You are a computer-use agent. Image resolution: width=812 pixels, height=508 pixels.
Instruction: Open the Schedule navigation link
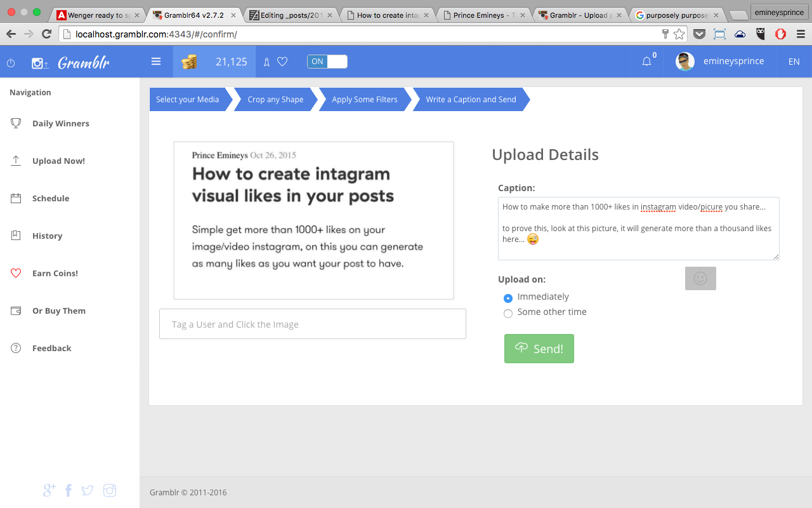tap(51, 198)
